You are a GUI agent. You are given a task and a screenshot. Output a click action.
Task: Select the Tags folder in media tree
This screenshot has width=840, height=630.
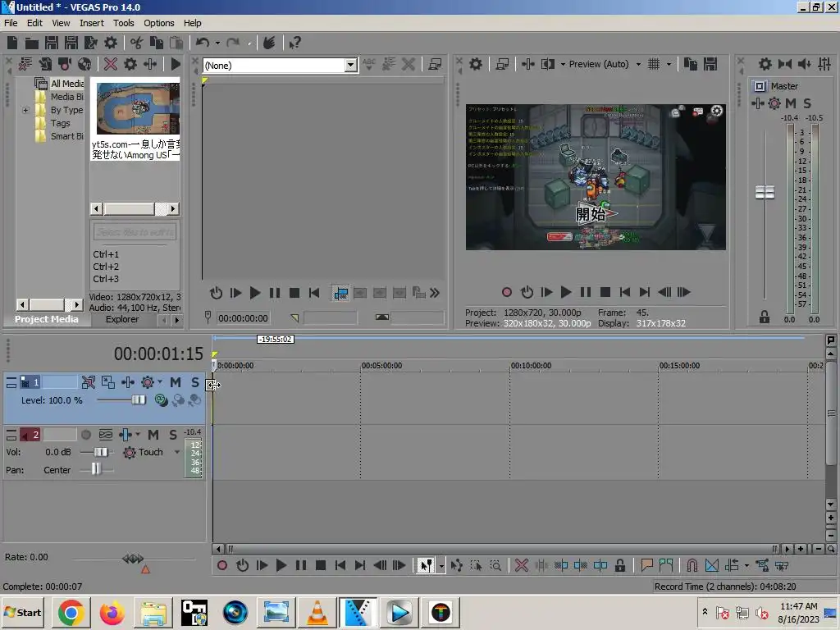(61, 123)
